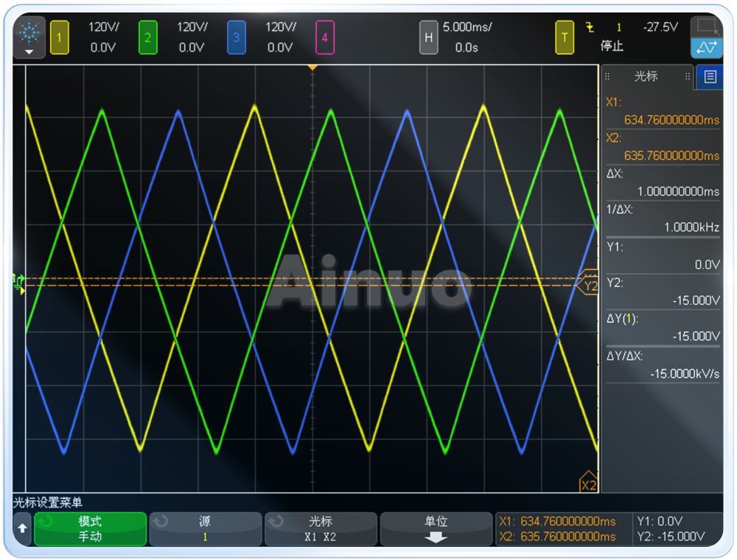Click ΔY/ΔX value -15.0000kV/s

(x=685, y=374)
